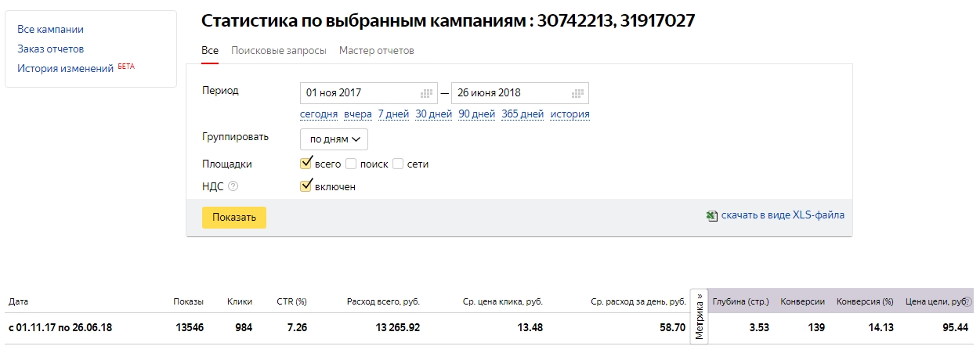This screenshot has width=980, height=357.
Task: Click help icon beside Цена цели column
Action: [x=967, y=301]
